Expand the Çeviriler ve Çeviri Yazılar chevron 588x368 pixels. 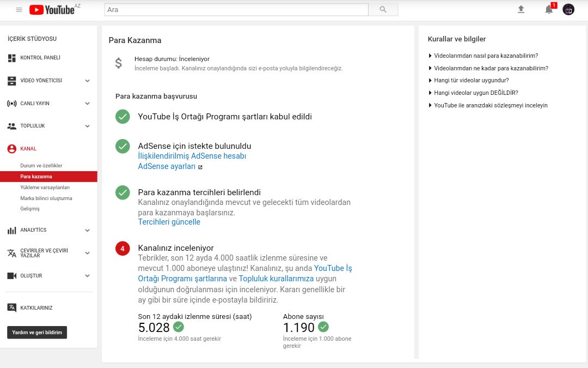pyautogui.click(x=87, y=253)
